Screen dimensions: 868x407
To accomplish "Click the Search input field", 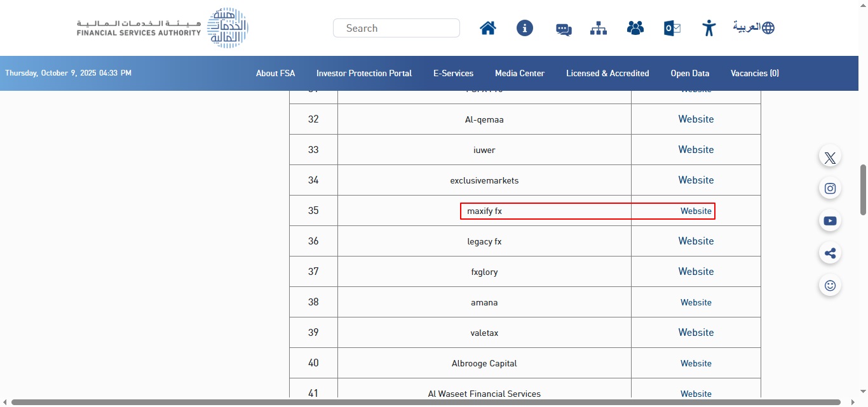I will (x=397, y=28).
